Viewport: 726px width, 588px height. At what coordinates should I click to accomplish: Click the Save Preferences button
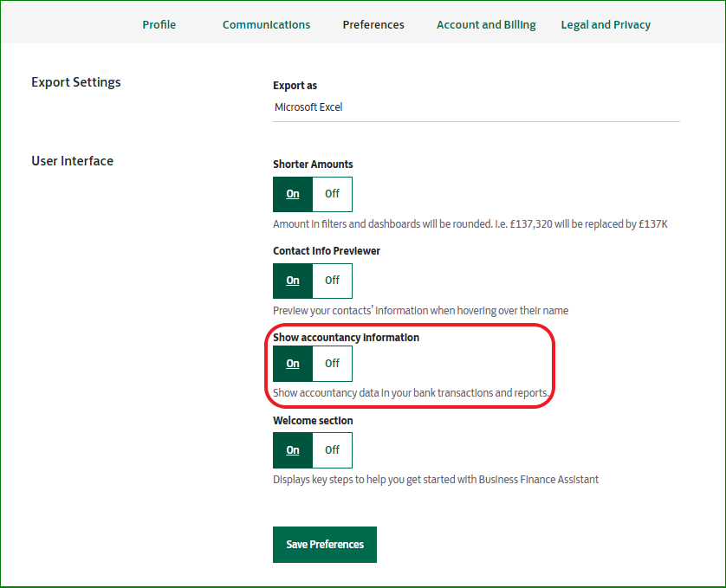(325, 545)
